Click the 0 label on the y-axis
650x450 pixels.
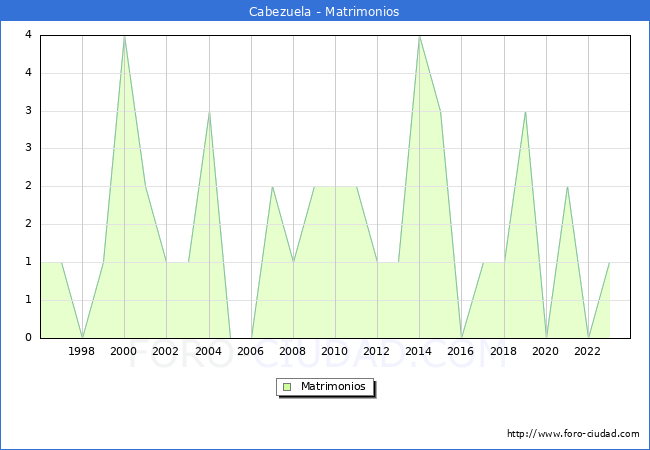pos(27,338)
